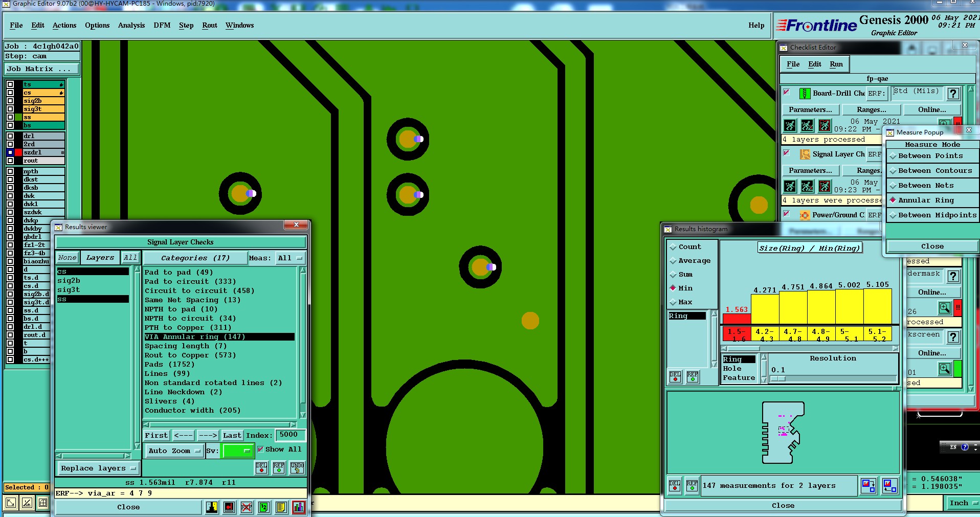Select the Count option in Results histogram

pos(685,247)
